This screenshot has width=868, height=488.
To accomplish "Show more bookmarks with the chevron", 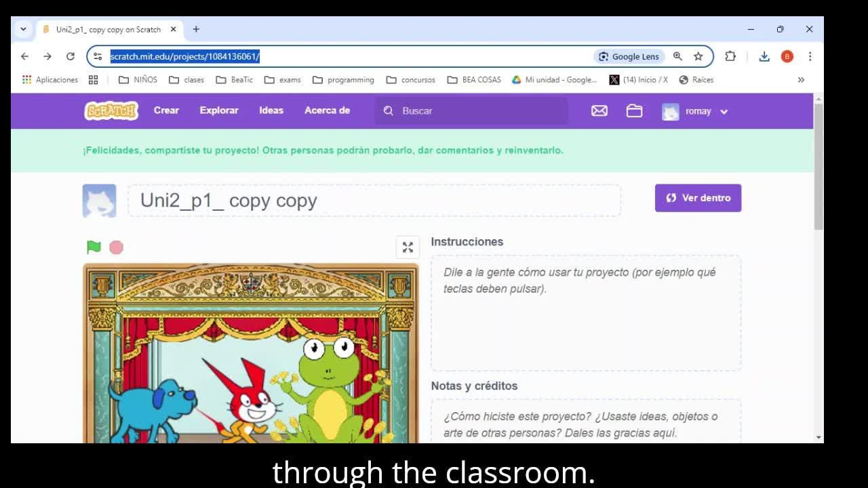I will click(801, 79).
